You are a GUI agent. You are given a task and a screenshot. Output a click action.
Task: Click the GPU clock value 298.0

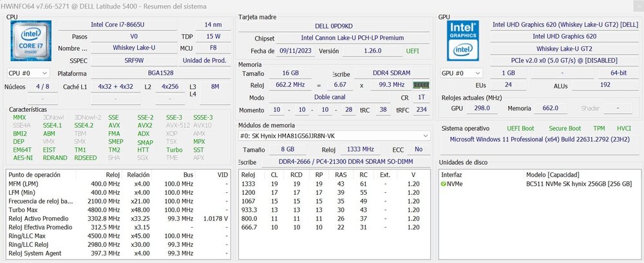point(482,109)
